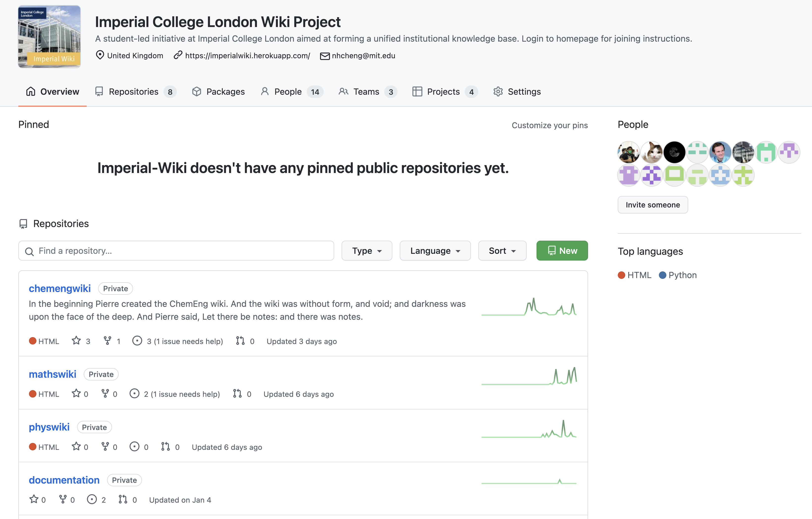The image size is (812, 519).
Task: Open the chemengwiki repository link
Action: 60,288
